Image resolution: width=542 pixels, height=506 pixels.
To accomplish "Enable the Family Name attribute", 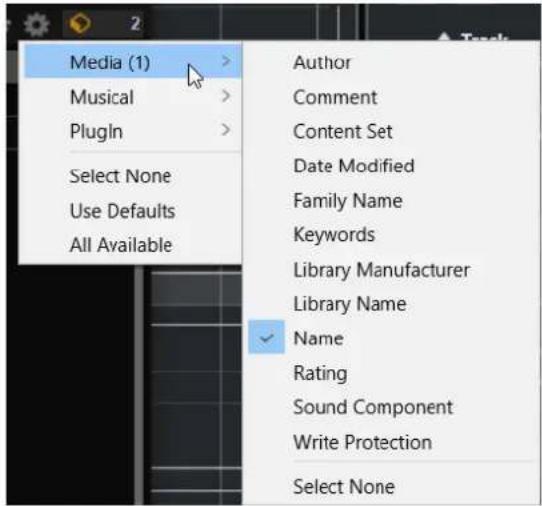I will 348,201.
